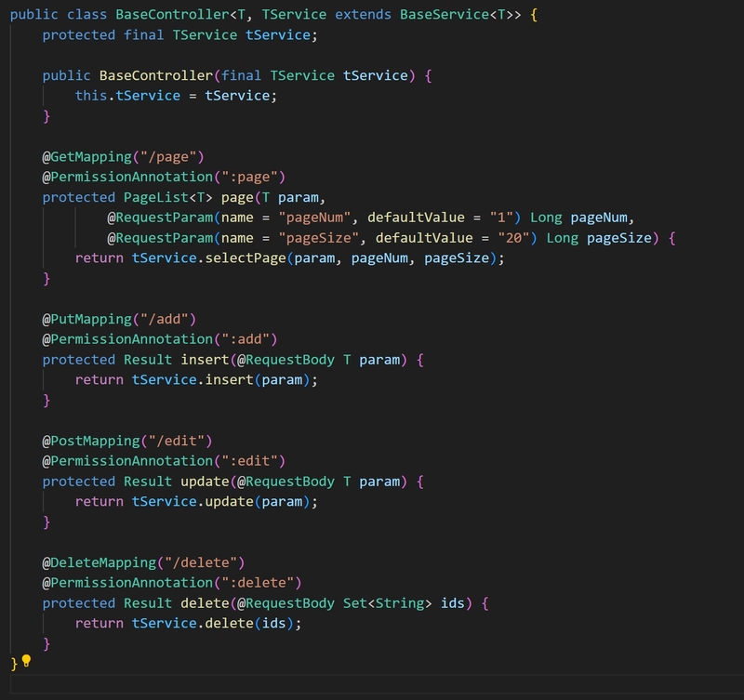Click the yellow lightbulb quick-fix icon
Viewport: 744px width, 700px height.
[27, 661]
